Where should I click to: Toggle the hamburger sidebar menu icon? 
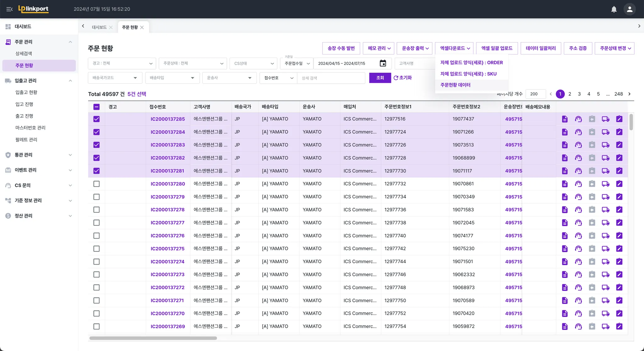click(x=9, y=9)
